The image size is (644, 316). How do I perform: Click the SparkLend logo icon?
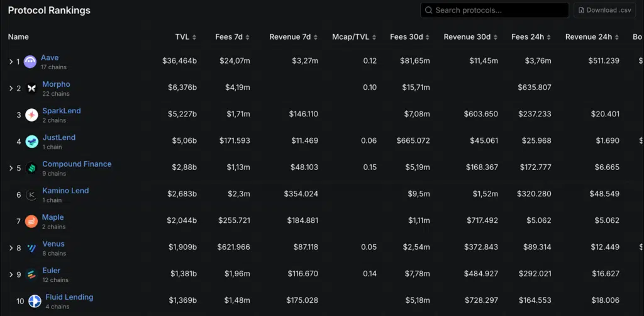31,115
